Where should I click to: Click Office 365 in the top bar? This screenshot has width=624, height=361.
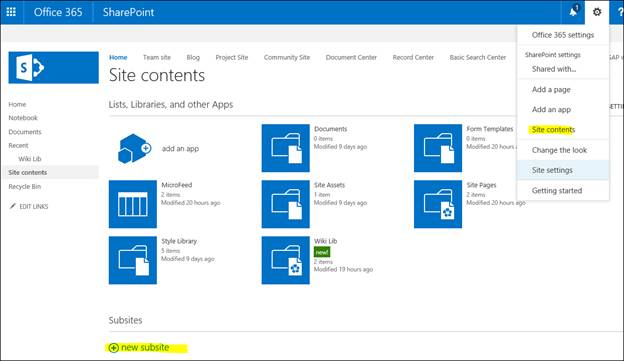(58, 12)
